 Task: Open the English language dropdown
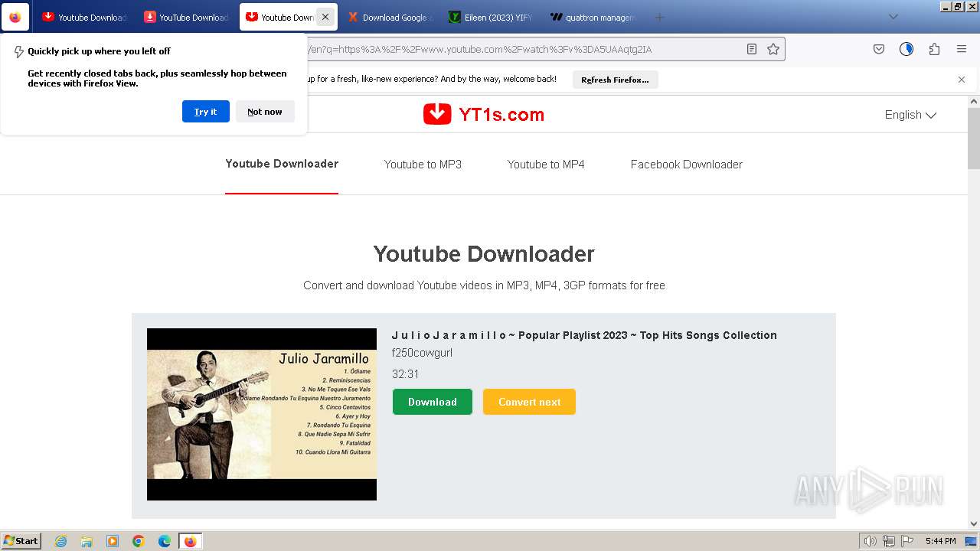point(910,115)
